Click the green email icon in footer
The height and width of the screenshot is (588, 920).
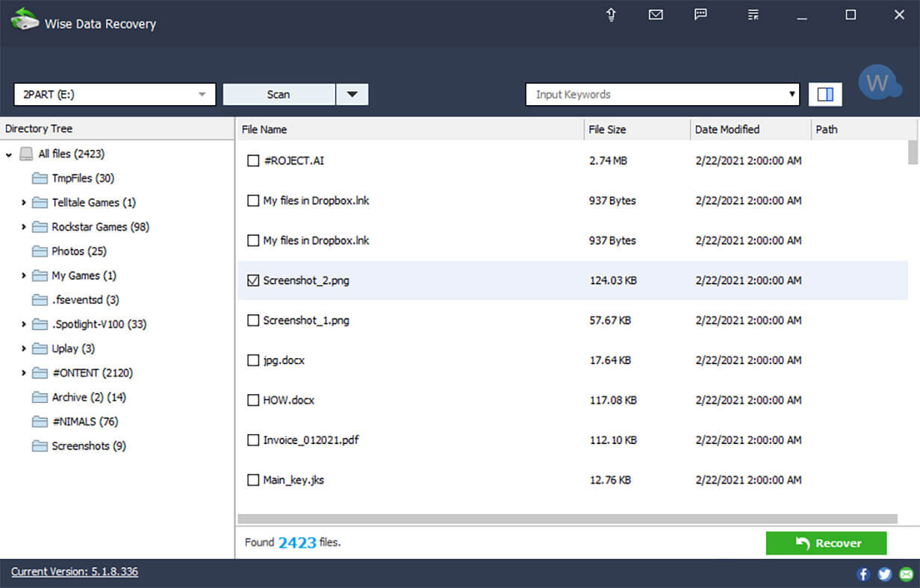tap(907, 574)
